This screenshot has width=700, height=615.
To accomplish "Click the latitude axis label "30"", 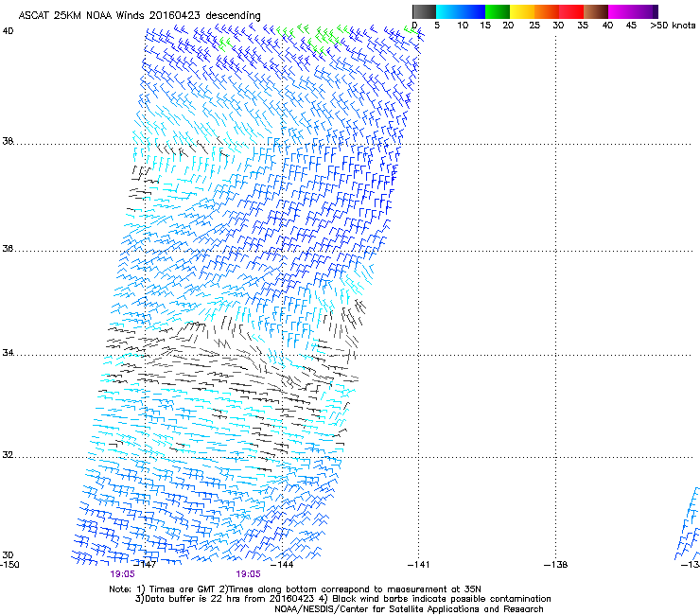I will [x=8, y=555].
